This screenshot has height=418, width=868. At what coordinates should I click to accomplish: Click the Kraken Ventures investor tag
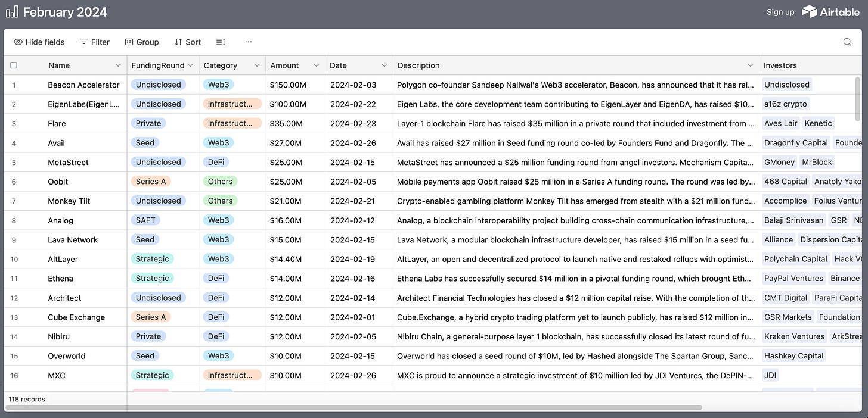tap(794, 336)
